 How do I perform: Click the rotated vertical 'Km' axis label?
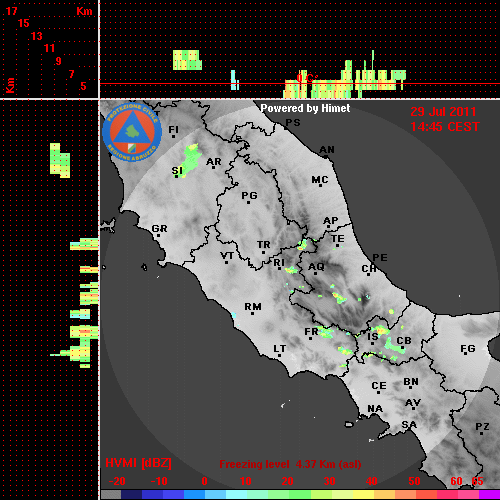tap(10, 85)
